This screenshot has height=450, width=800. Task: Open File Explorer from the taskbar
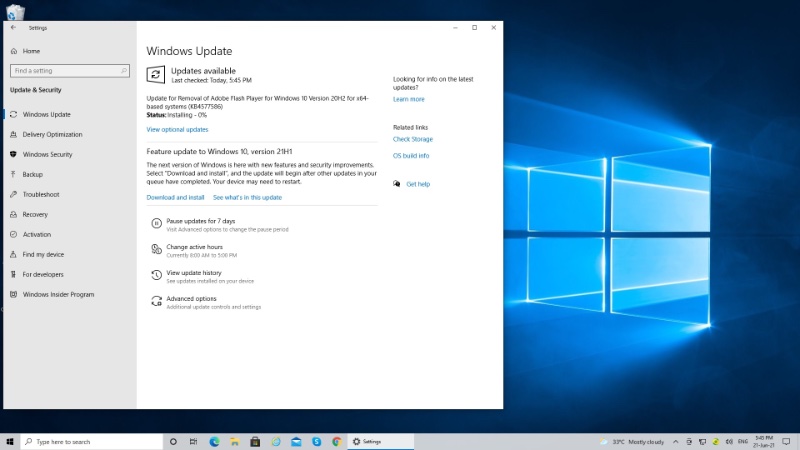(x=235, y=442)
